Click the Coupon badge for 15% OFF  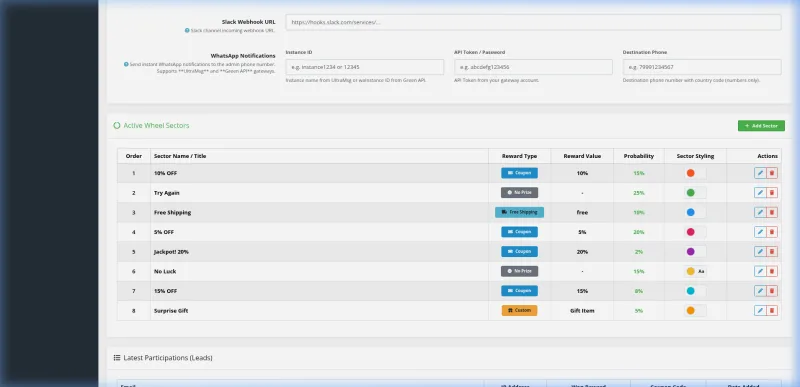coord(519,291)
